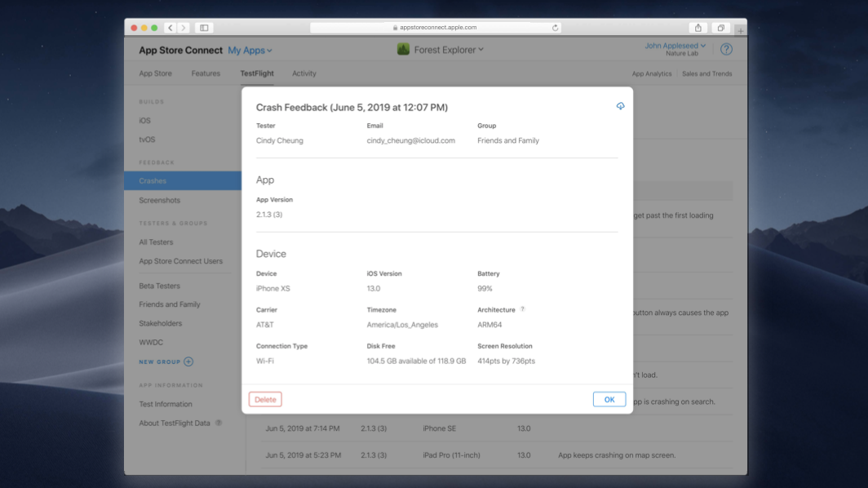Reload the page with refresh icon
Viewport: 868px width, 488px height.
tap(555, 28)
